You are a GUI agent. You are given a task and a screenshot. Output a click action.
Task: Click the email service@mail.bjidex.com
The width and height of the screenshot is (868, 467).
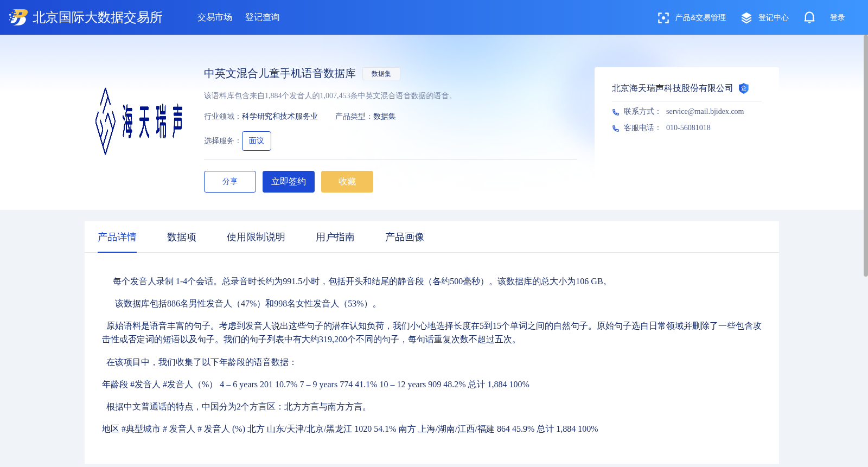(705, 112)
